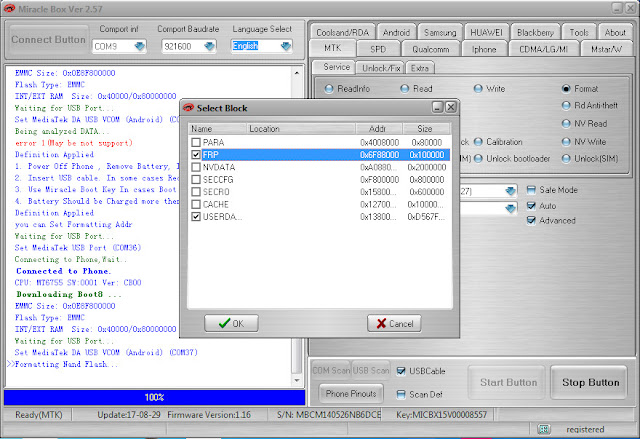Switch to the HUAWEI tab
Viewport: 640px width, 439px height.
[487, 32]
